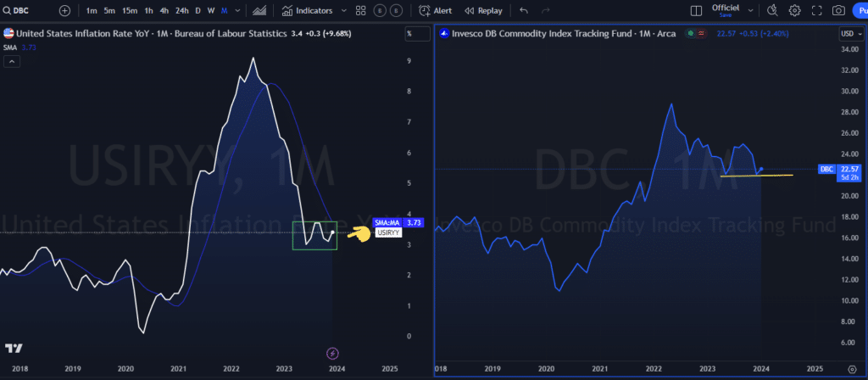The width and height of the screenshot is (868, 380).
Task: Expand the favorite indicators dropdown arrow
Action: 343,10
